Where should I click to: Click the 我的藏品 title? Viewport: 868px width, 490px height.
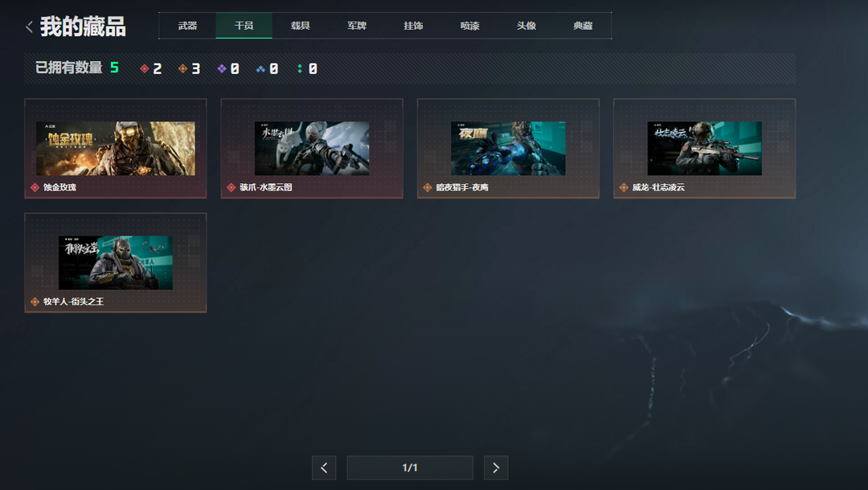[83, 27]
